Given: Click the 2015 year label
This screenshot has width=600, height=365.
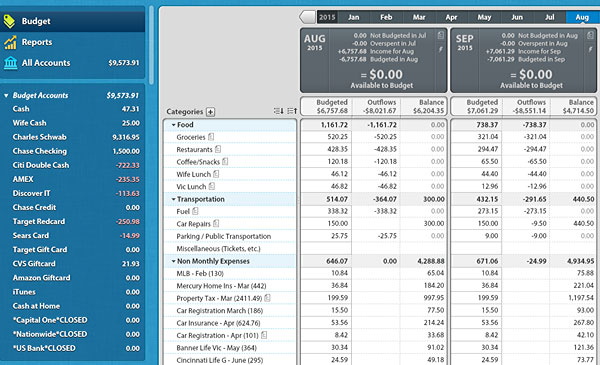Looking at the screenshot, I should click(327, 17).
